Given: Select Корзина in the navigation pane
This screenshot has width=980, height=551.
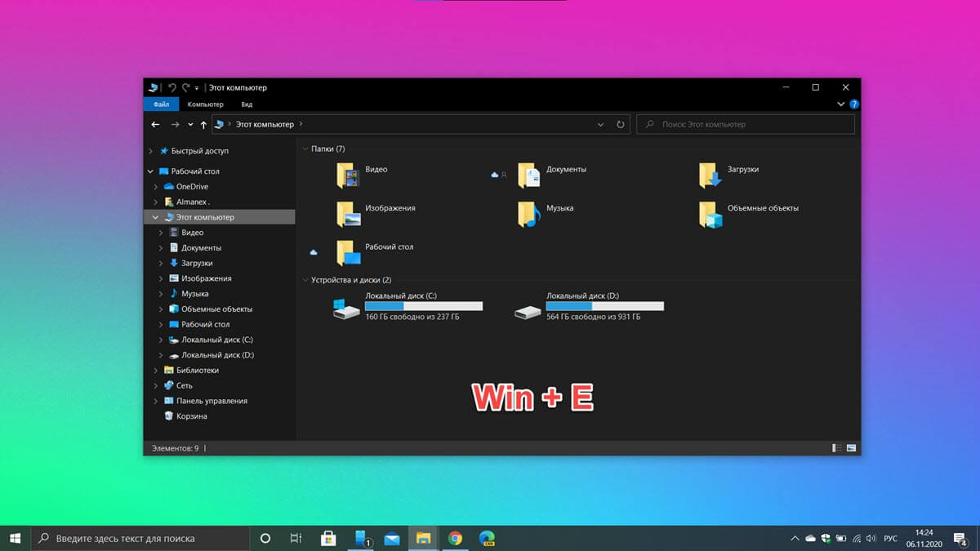Looking at the screenshot, I should click(x=192, y=416).
